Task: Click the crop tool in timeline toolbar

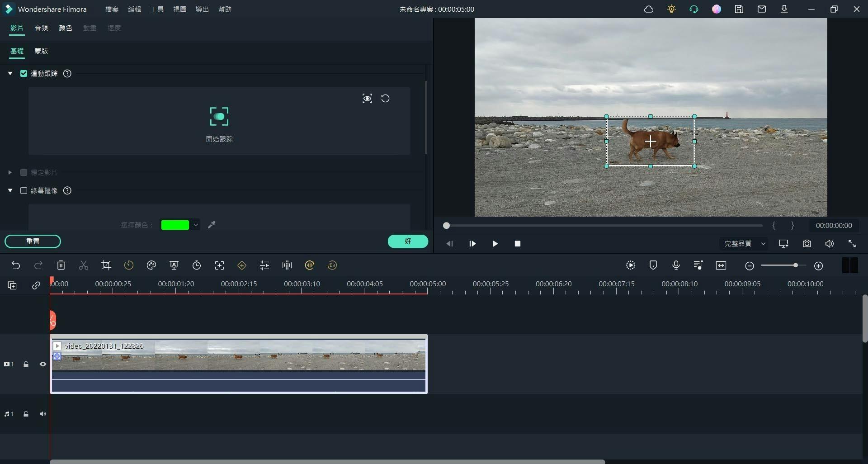Action: [106, 265]
